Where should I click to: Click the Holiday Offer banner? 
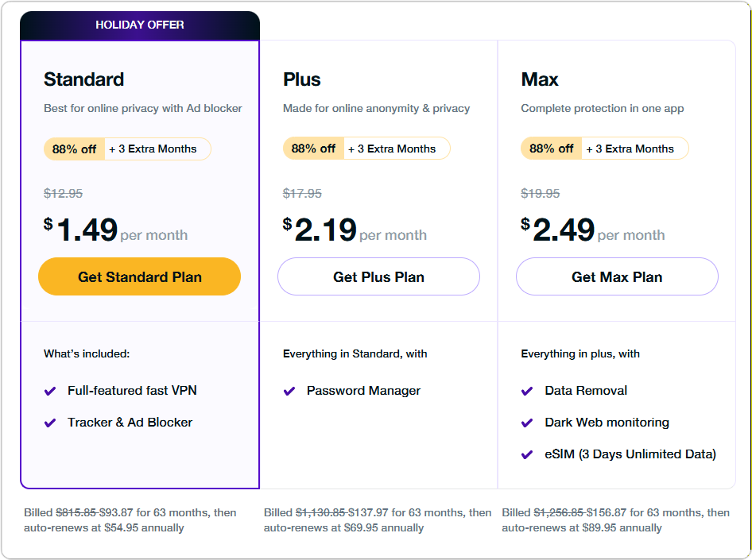coord(140,25)
